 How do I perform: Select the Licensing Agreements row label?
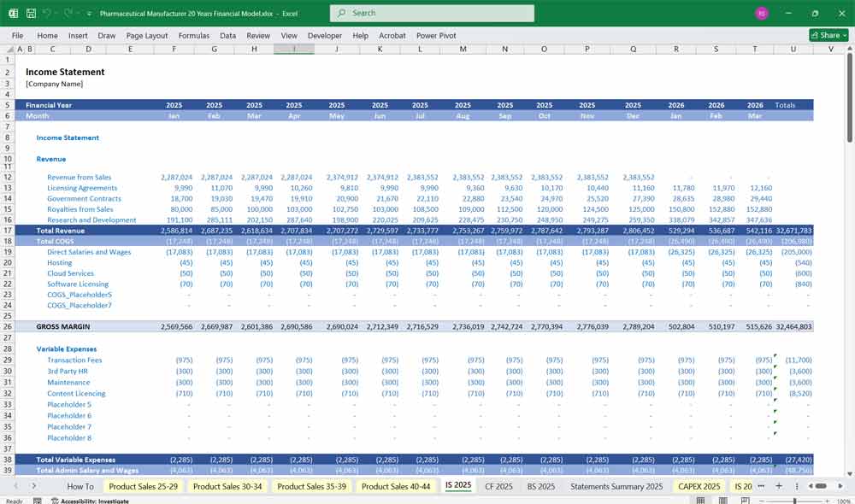click(82, 187)
